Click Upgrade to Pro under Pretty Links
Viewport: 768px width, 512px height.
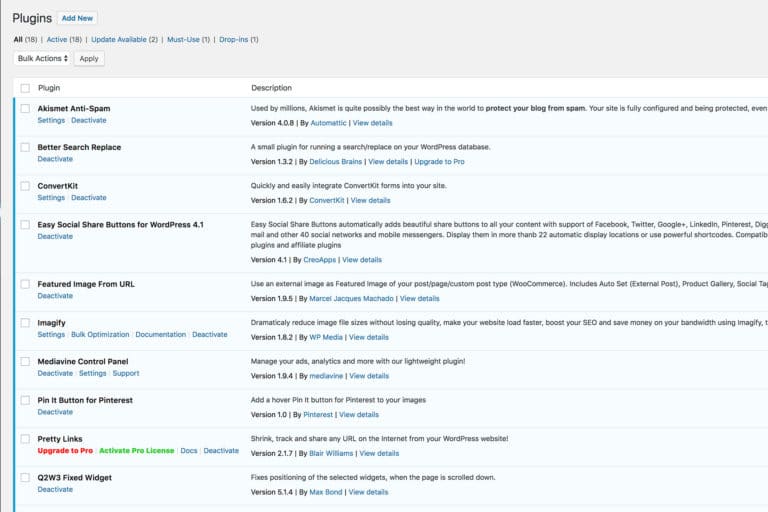(65, 451)
